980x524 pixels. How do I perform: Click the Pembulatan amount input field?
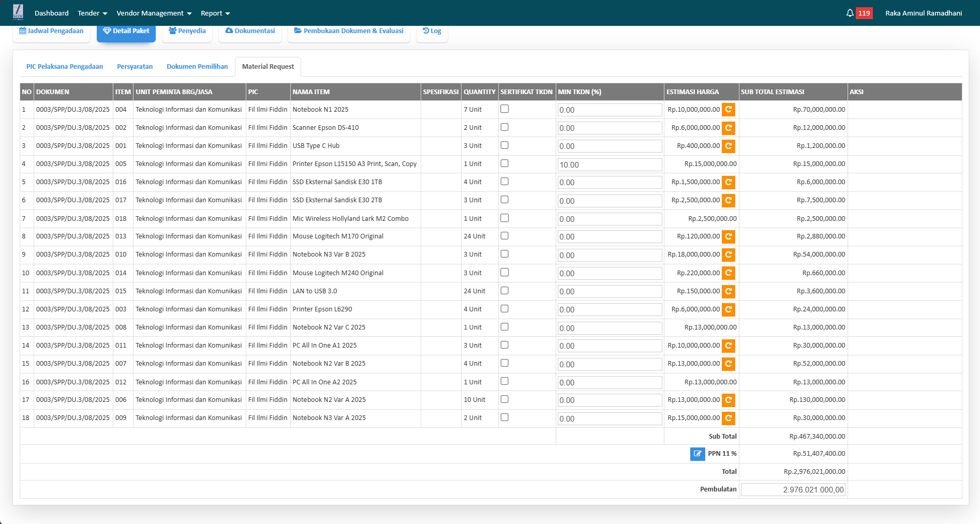793,490
